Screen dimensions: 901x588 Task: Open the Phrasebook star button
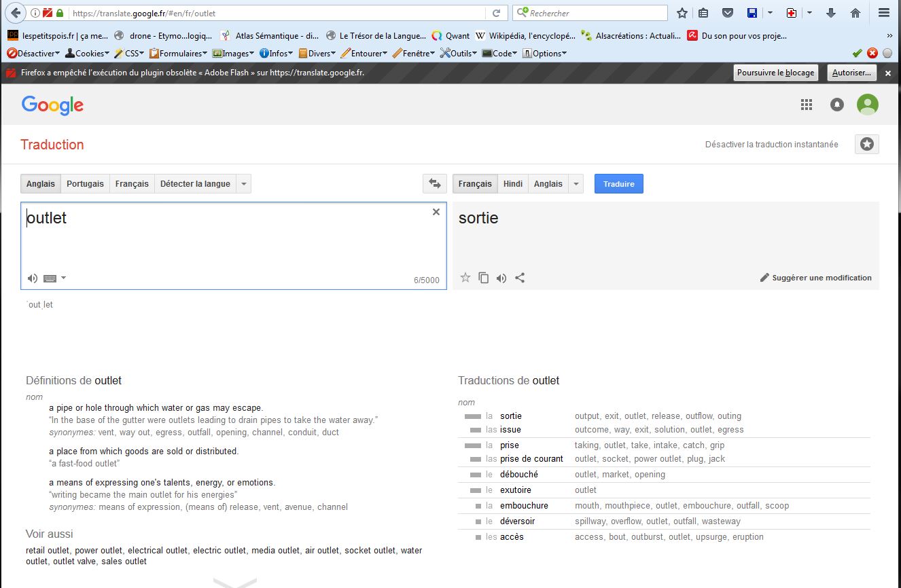tap(866, 144)
